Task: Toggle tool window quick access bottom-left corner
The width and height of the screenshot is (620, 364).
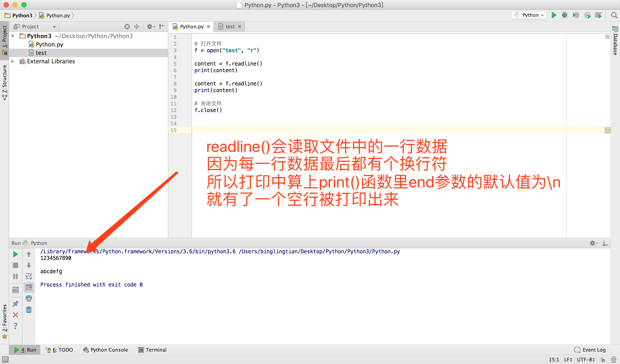Action: 5,359
